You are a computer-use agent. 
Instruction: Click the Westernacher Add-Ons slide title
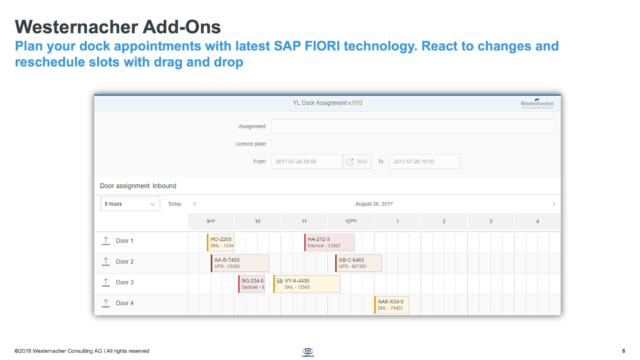tap(118, 27)
